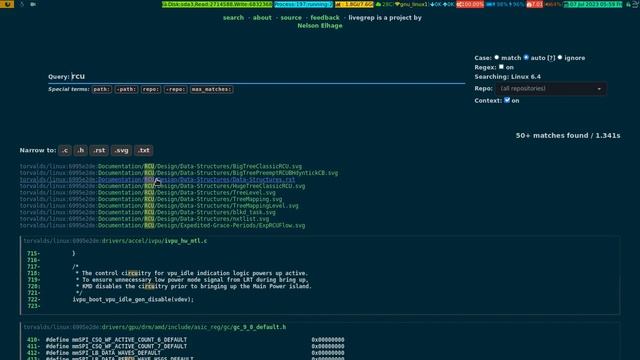Click the red 100.00% CPU status segment
Screen dimensions: 640x360
pyautogui.click(x=470, y=4)
